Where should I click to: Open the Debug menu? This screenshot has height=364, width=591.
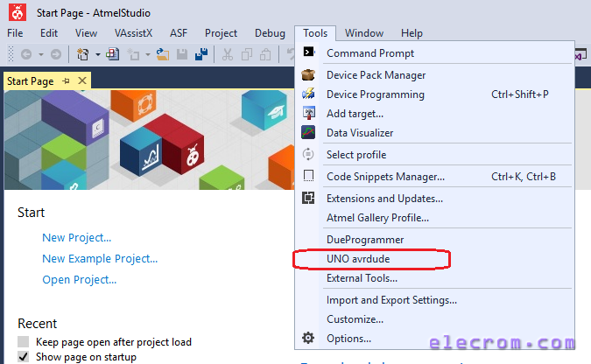point(270,33)
